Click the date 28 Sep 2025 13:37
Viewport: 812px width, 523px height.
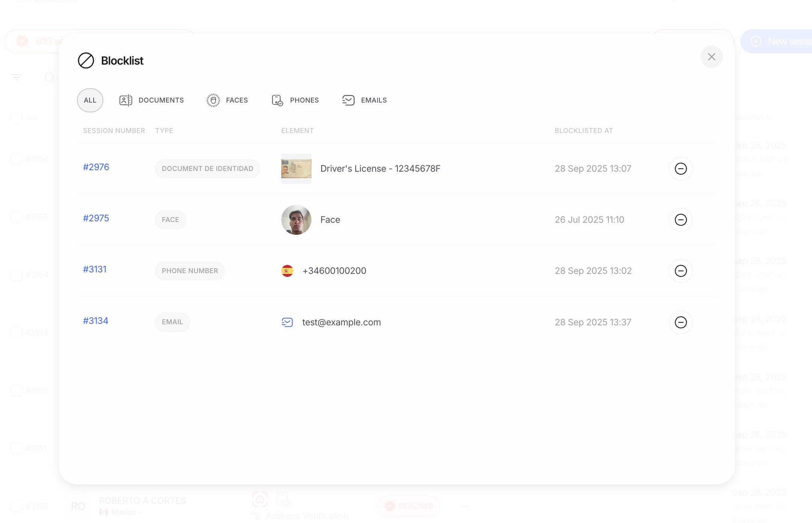click(x=593, y=322)
